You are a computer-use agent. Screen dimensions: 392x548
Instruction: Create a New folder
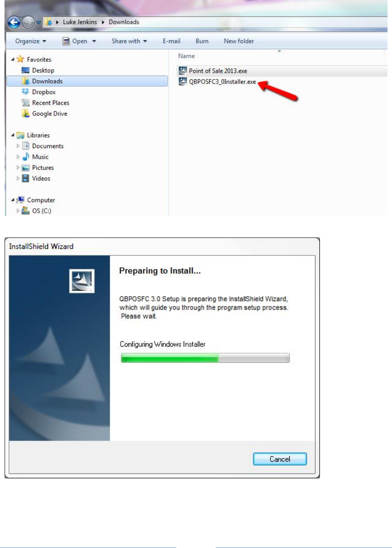pos(239,41)
